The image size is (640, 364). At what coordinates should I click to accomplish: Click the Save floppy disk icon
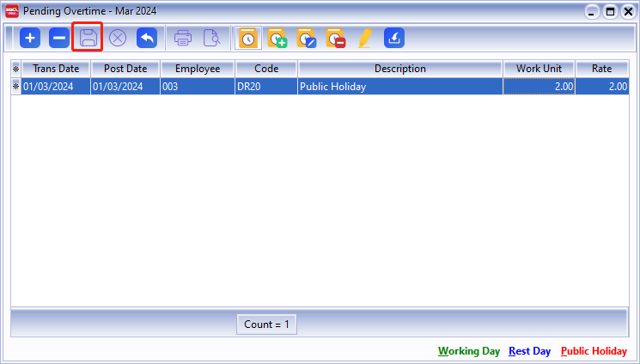coord(88,38)
